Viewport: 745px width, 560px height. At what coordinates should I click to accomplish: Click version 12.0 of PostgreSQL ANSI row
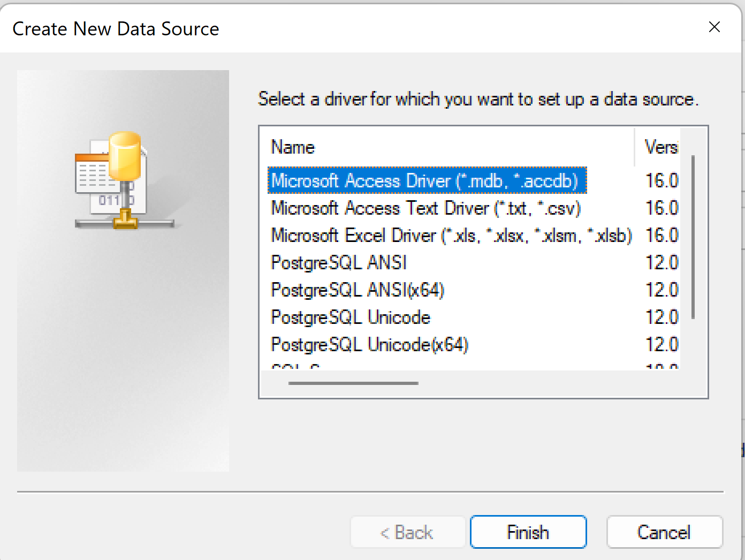point(662,262)
